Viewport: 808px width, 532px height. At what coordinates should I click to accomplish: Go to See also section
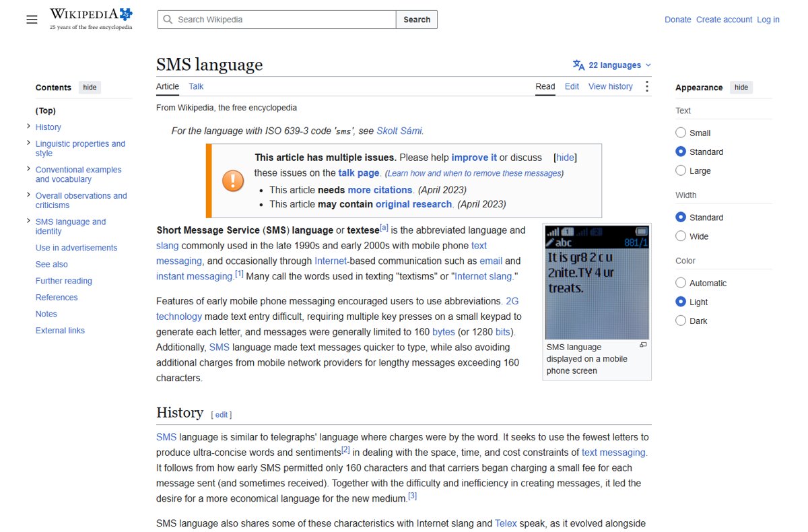click(52, 265)
